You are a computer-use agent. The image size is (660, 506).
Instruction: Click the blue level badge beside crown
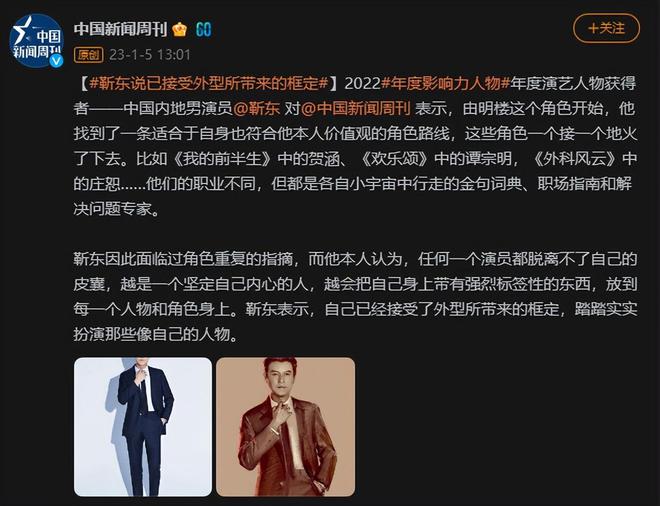(204, 29)
